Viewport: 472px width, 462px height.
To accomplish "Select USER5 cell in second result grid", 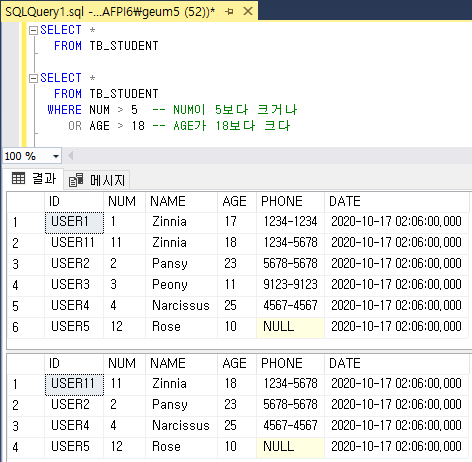I will tap(74, 447).
